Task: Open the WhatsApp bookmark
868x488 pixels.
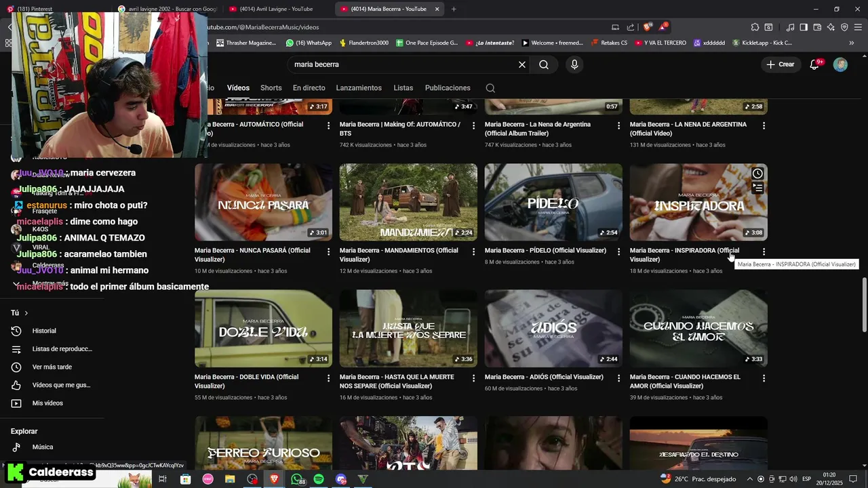Action: pyautogui.click(x=309, y=43)
